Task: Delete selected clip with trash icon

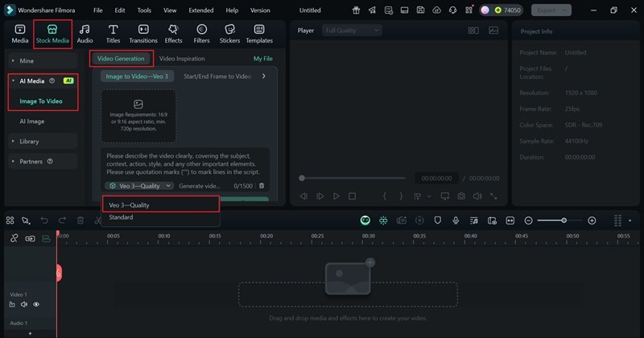Action: [80, 221]
